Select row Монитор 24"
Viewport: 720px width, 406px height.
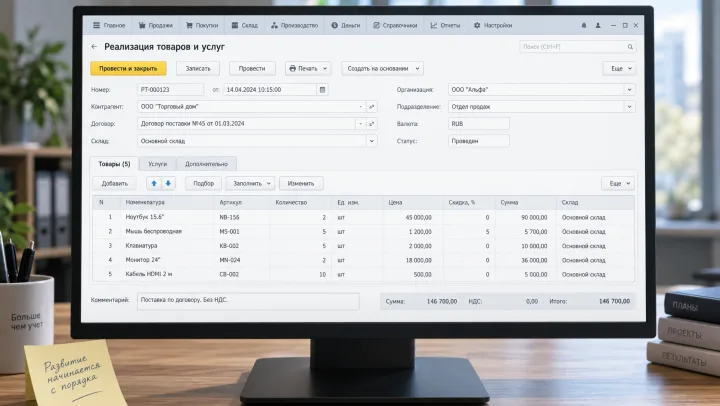(x=363, y=260)
